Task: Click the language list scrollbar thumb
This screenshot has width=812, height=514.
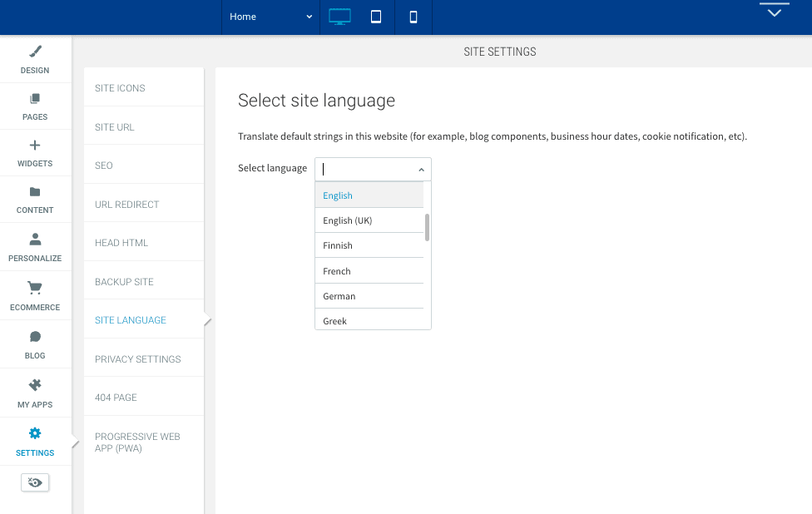Action: point(428,228)
